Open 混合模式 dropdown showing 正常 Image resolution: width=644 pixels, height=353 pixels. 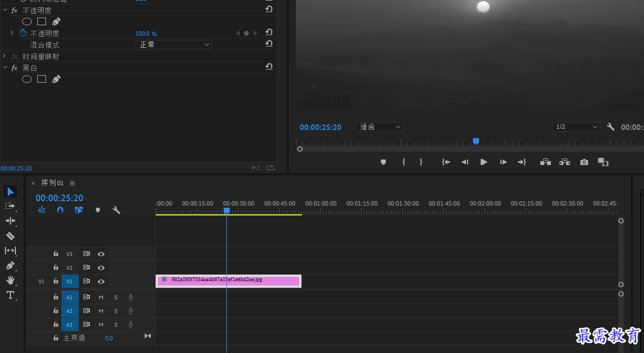click(x=174, y=44)
